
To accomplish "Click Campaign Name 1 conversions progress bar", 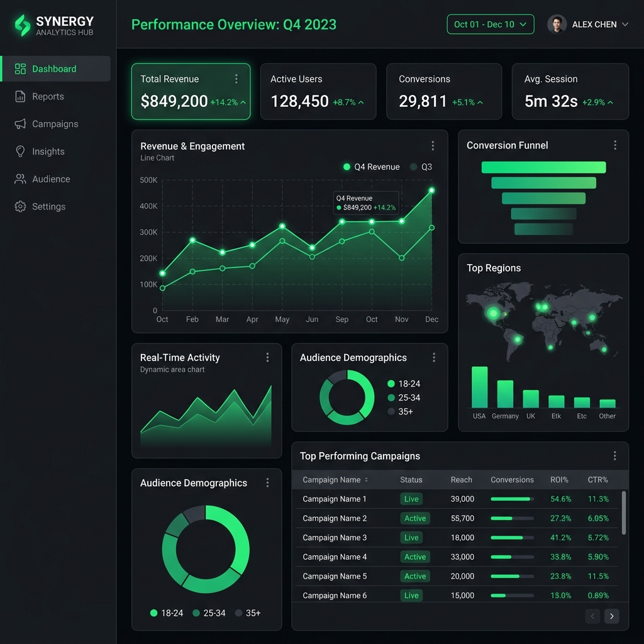I will click(x=512, y=499).
